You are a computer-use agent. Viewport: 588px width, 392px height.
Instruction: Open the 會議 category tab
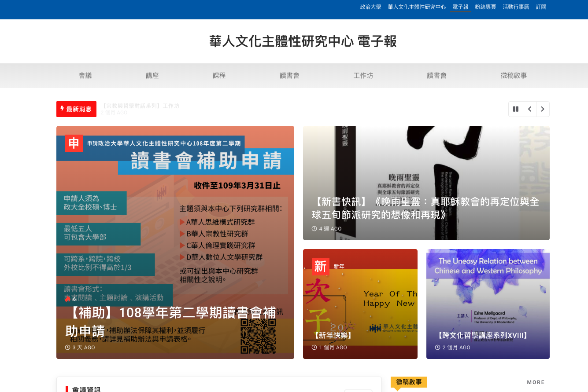[85, 76]
